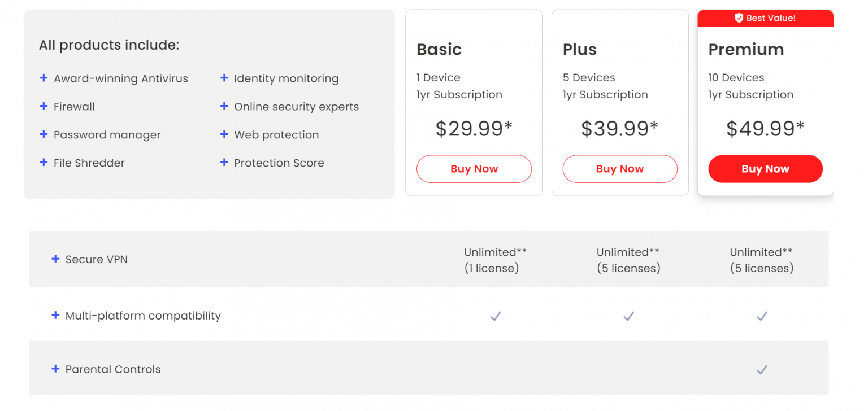The width and height of the screenshot is (868, 411).
Task: Select the Basic plan card
Action: pyautogui.click(x=474, y=102)
